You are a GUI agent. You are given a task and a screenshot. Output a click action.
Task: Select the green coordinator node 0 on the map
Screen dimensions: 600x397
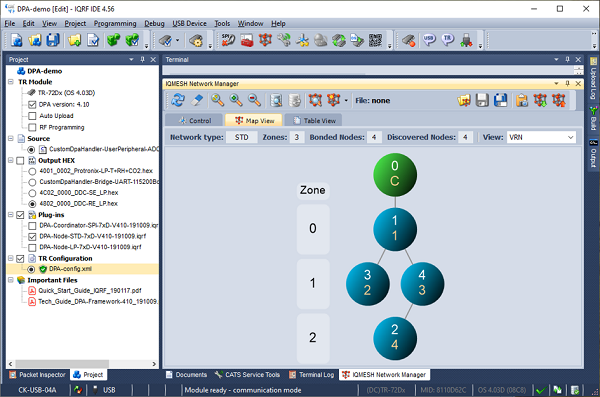[395, 174]
